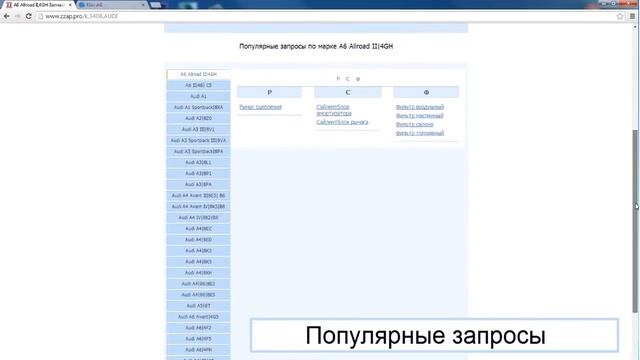The height and width of the screenshot is (360, 640).
Task: Click the scrollbar up arrow
Action: 635,27
